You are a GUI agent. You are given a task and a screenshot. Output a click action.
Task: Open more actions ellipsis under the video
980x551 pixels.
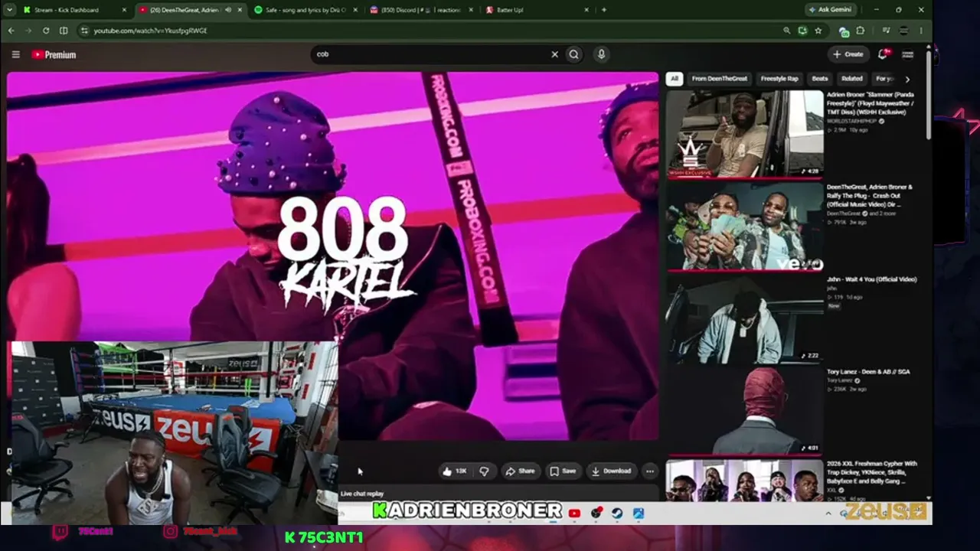(649, 471)
